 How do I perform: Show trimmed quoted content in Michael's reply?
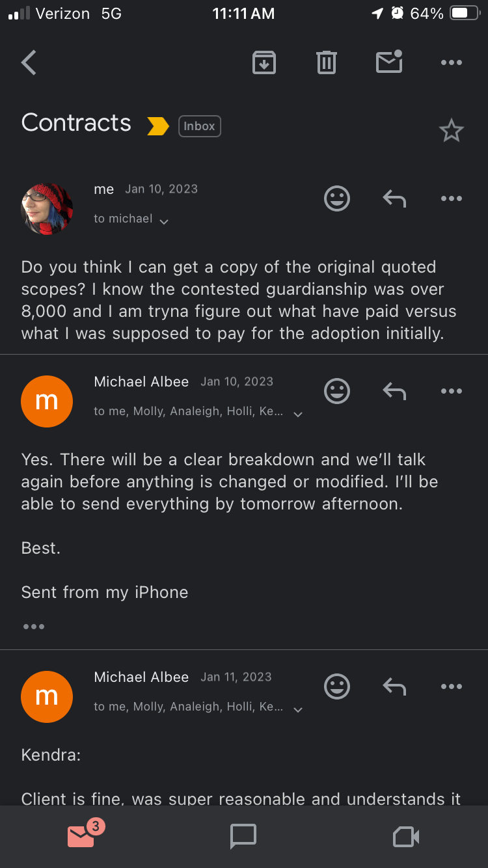click(33, 626)
